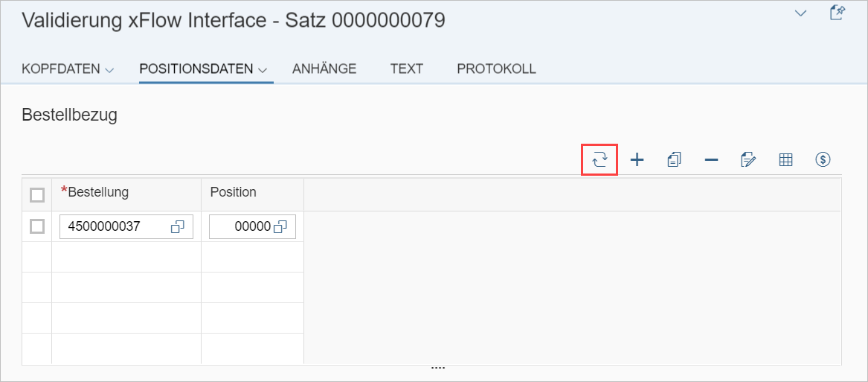Add a new row with plus icon
The image size is (868, 382).
637,159
